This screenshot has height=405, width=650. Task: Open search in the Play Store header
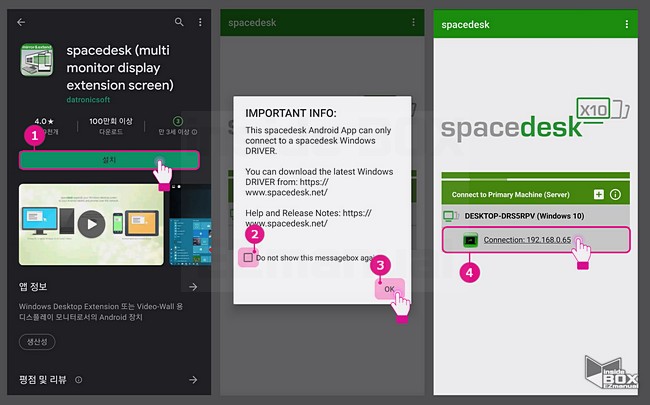coord(179,22)
